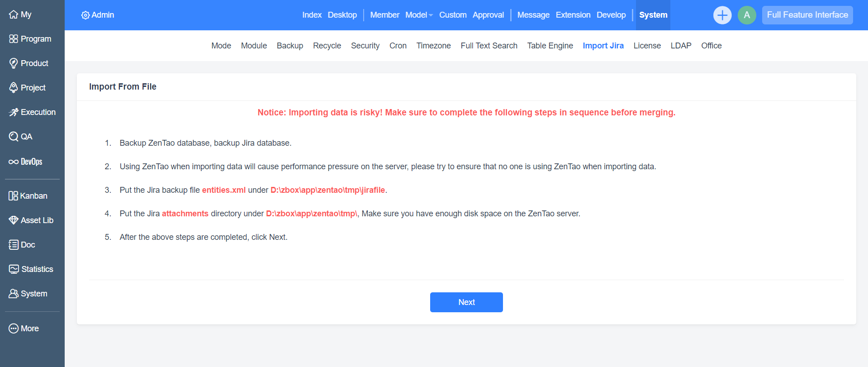Open Extension in top navigation
Viewport: 868px width, 367px height.
point(573,15)
